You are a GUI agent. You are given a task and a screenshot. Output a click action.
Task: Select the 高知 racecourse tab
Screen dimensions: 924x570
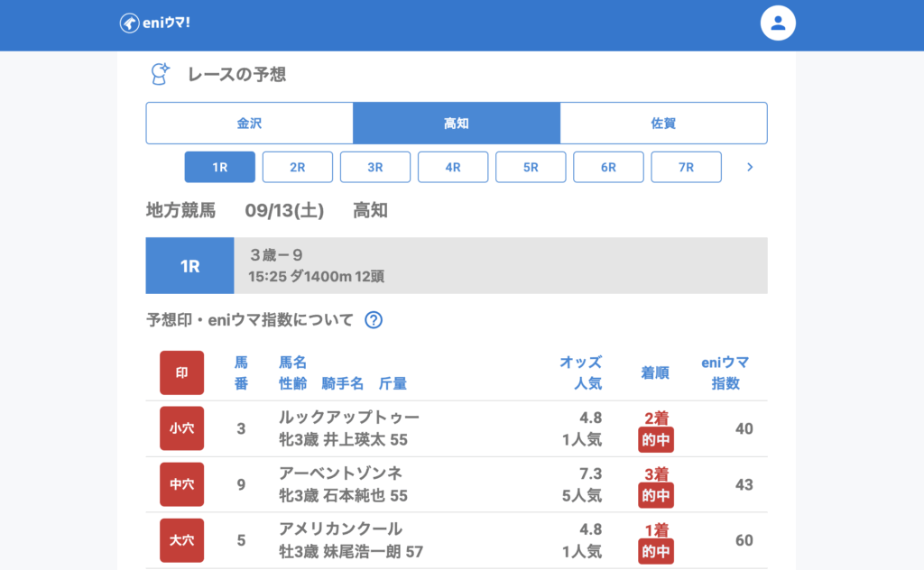coord(457,124)
